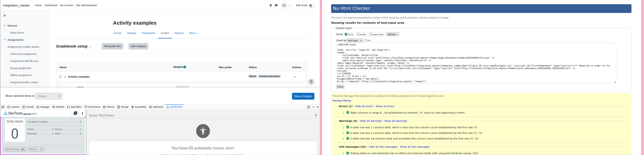
Task: Uncheck the 'Trailing slash on void elements' checkbox
Action: pos(348,153)
